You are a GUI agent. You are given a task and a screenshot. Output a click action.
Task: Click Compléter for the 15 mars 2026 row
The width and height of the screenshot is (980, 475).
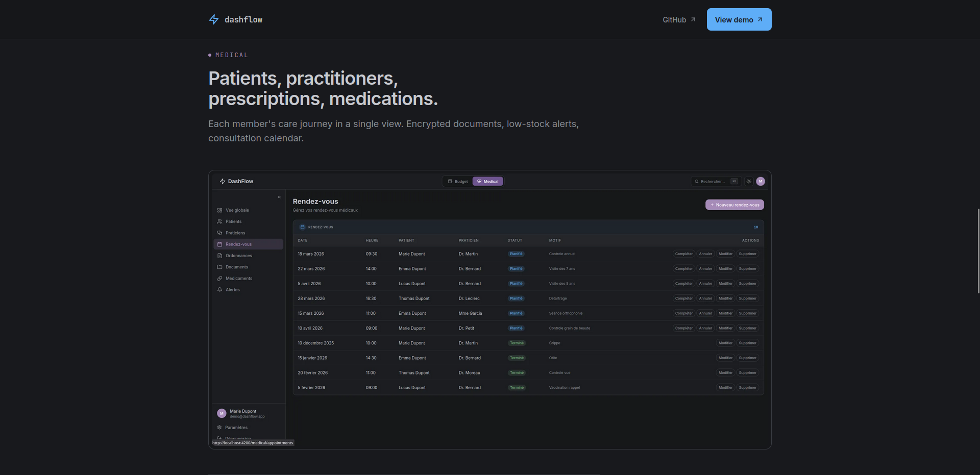tap(684, 313)
